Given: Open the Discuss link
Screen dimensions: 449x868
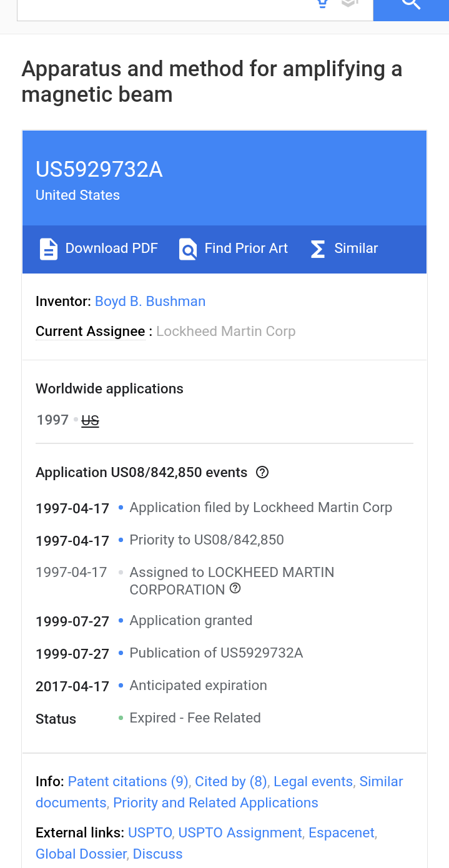Looking at the screenshot, I should point(158,854).
